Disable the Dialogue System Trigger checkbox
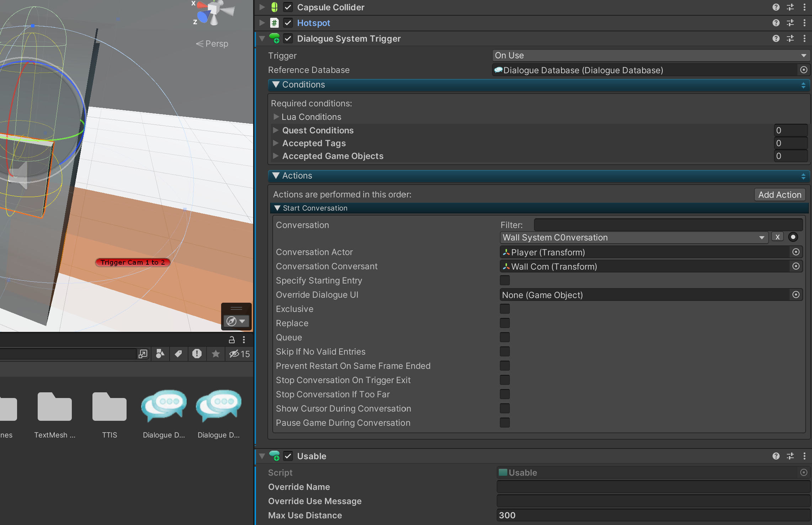 288,38
